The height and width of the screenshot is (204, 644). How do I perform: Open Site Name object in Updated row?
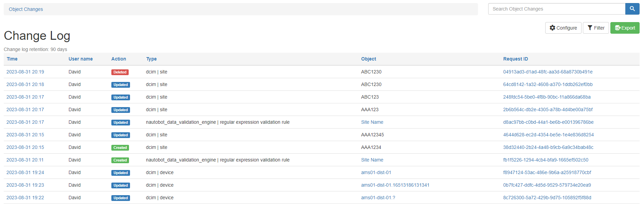[x=372, y=122]
